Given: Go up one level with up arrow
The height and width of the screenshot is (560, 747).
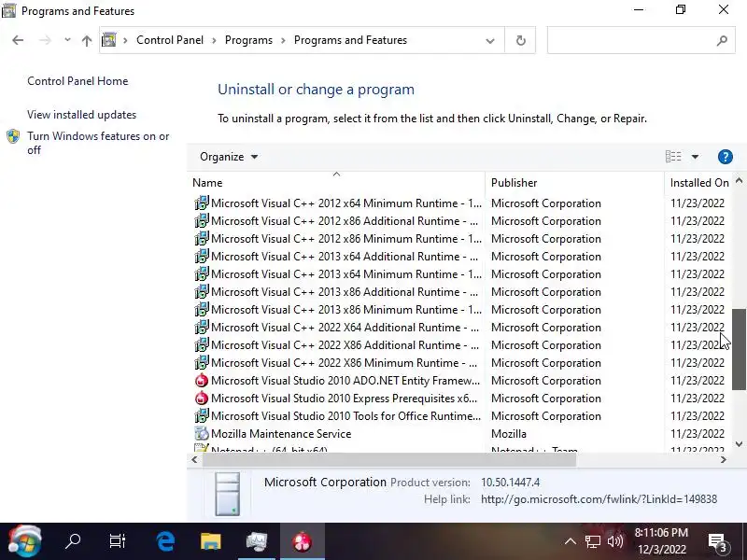Looking at the screenshot, I should tap(86, 40).
